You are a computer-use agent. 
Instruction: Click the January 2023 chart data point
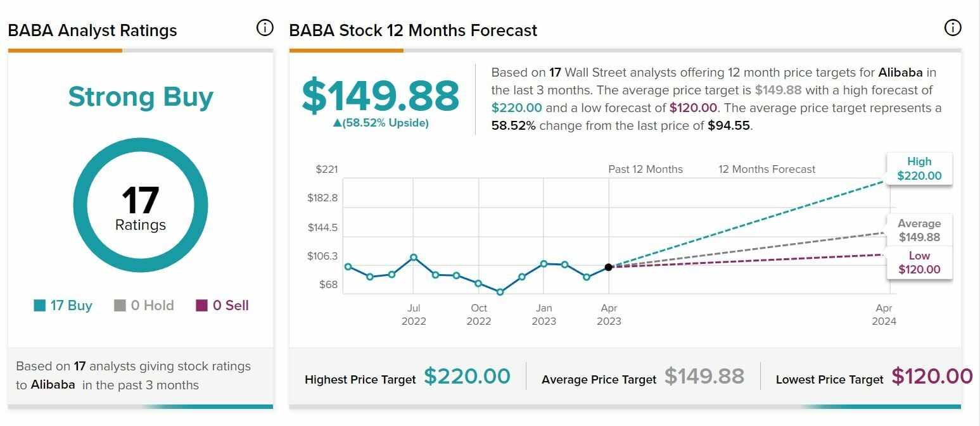point(544,263)
